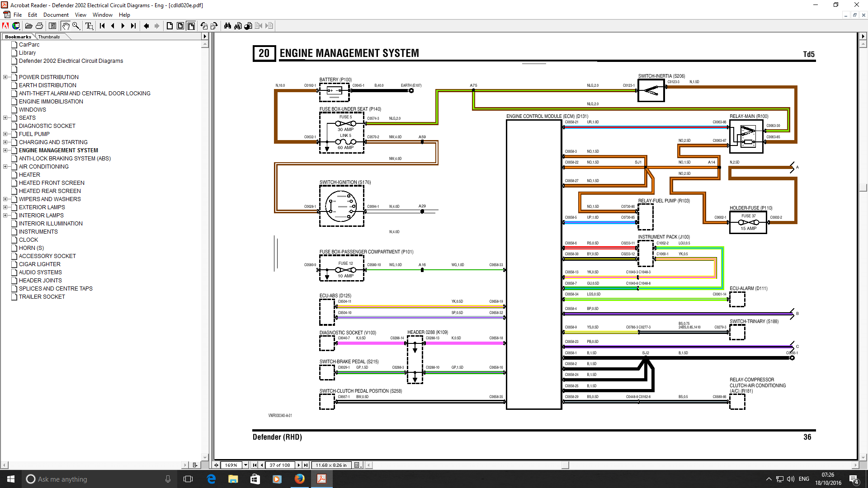Open the Search Results icon
The height and width of the screenshot is (488, 868).
248,26
